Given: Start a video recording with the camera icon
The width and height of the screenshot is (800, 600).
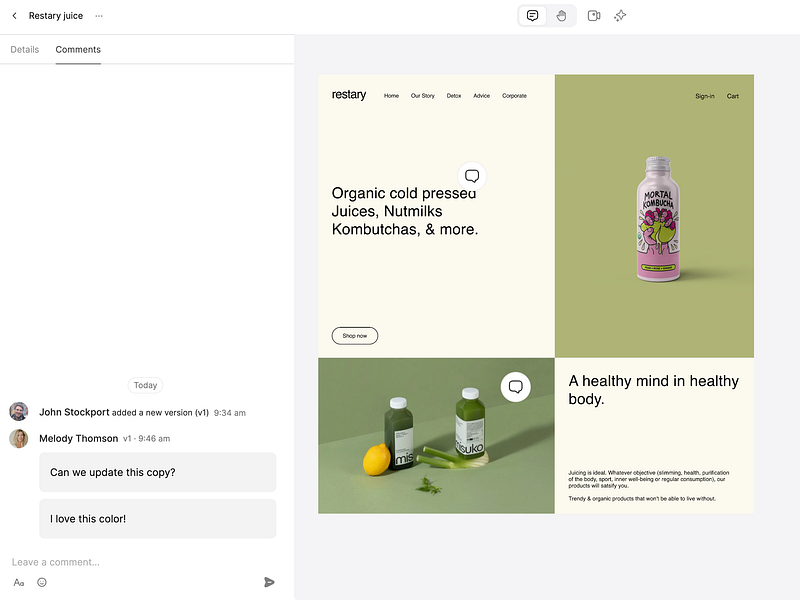Looking at the screenshot, I should pos(594,16).
